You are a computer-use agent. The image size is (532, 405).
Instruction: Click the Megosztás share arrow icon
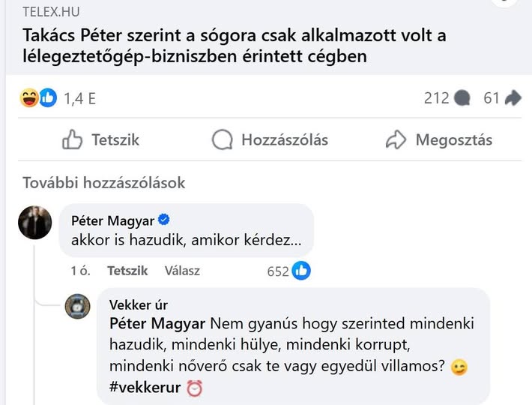396,139
